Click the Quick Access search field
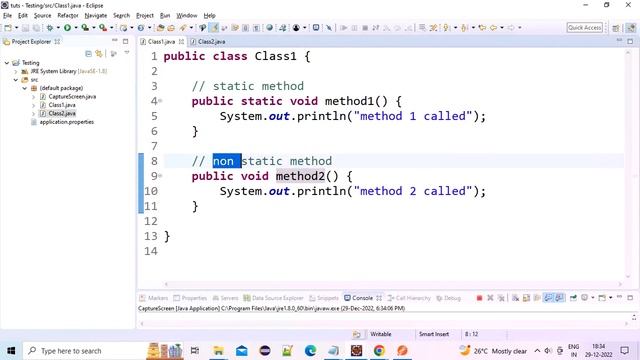The image size is (640, 360). click(584, 28)
